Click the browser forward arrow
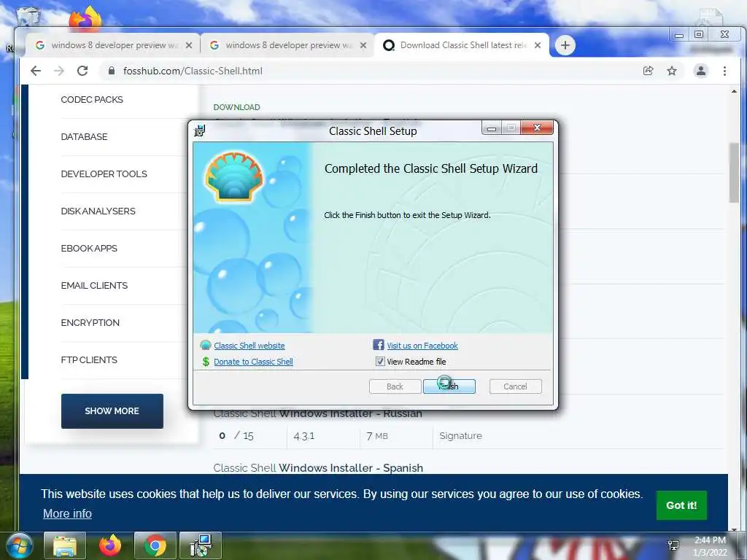 58,71
